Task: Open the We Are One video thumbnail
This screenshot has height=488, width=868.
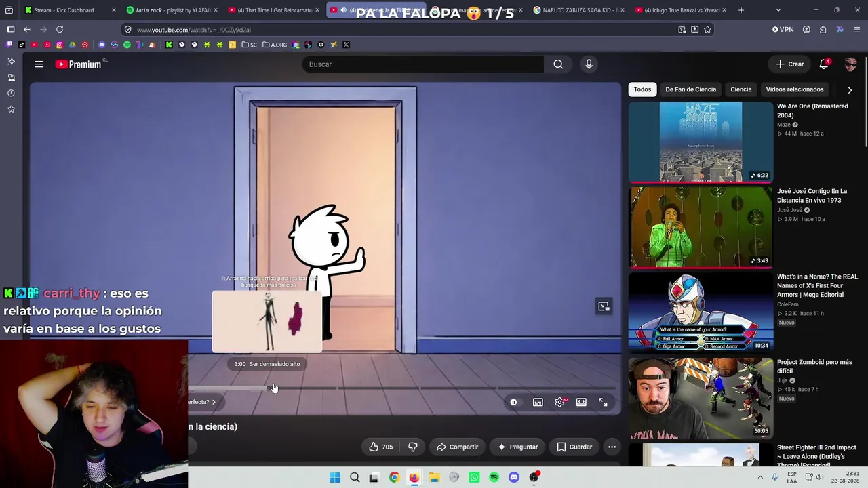Action: click(701, 142)
